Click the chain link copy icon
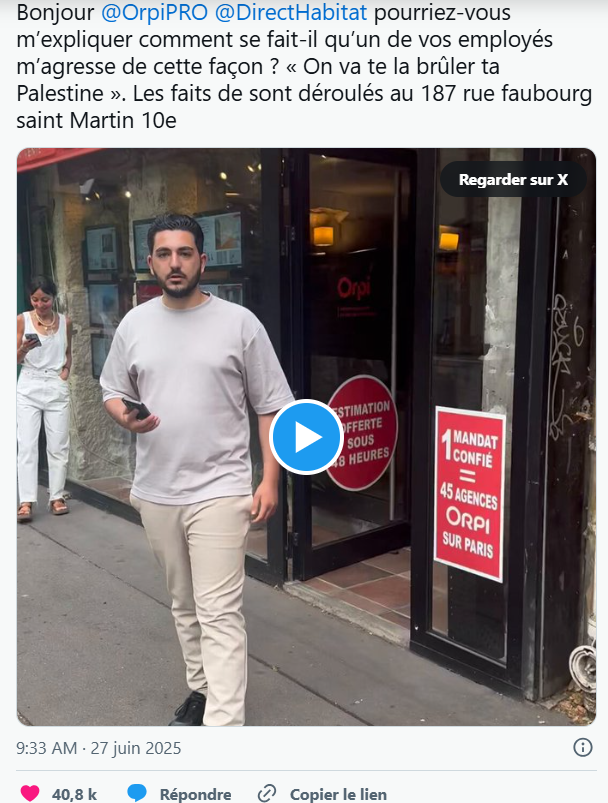Image resolution: width=608 pixels, height=803 pixels. pos(267,794)
